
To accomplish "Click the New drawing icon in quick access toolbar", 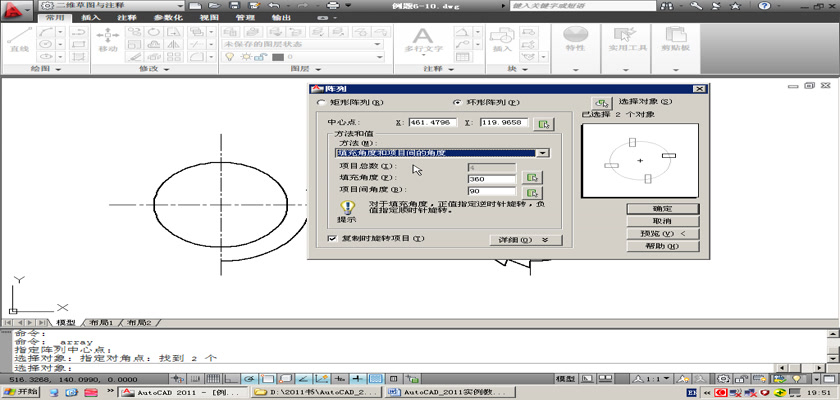I will point(195,6).
